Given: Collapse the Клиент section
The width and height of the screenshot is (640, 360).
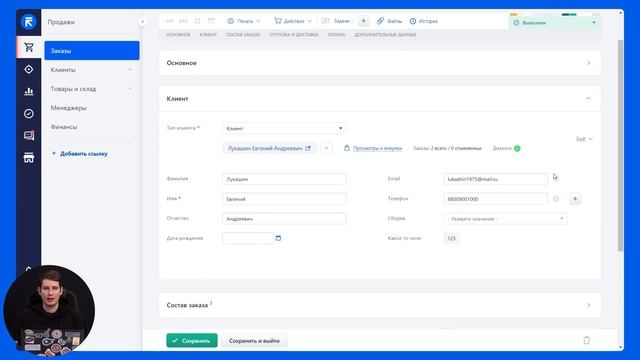Looking at the screenshot, I should (x=588, y=98).
